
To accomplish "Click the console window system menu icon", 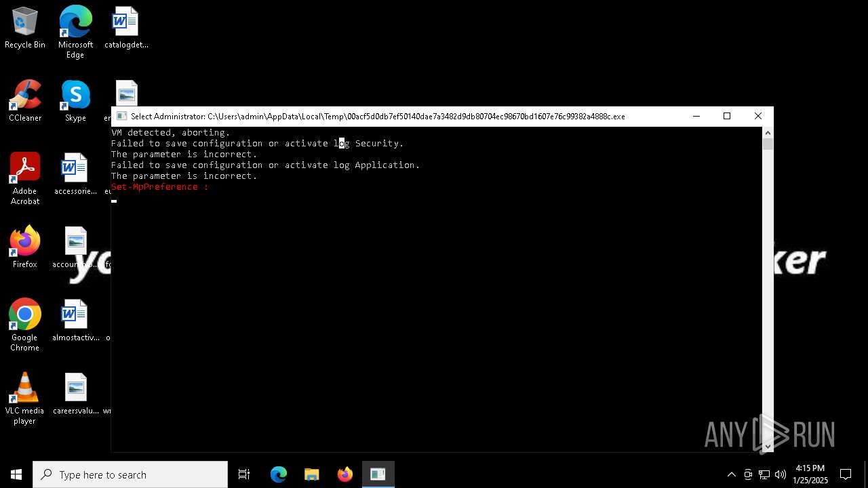I will (x=121, y=117).
